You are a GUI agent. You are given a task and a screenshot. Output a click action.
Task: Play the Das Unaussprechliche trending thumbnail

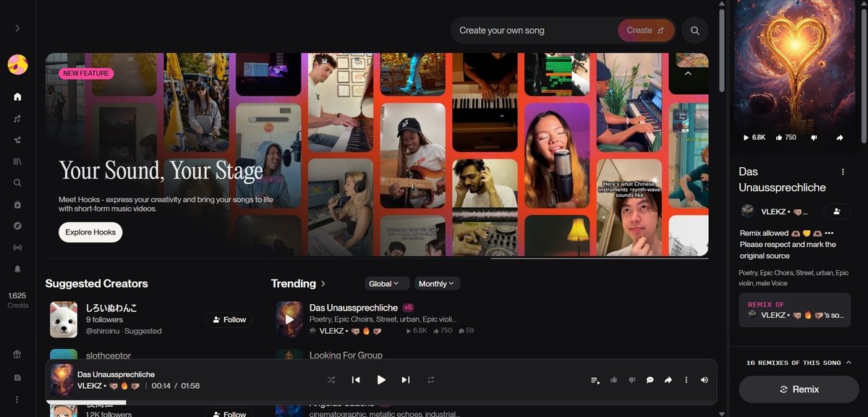[x=289, y=319]
